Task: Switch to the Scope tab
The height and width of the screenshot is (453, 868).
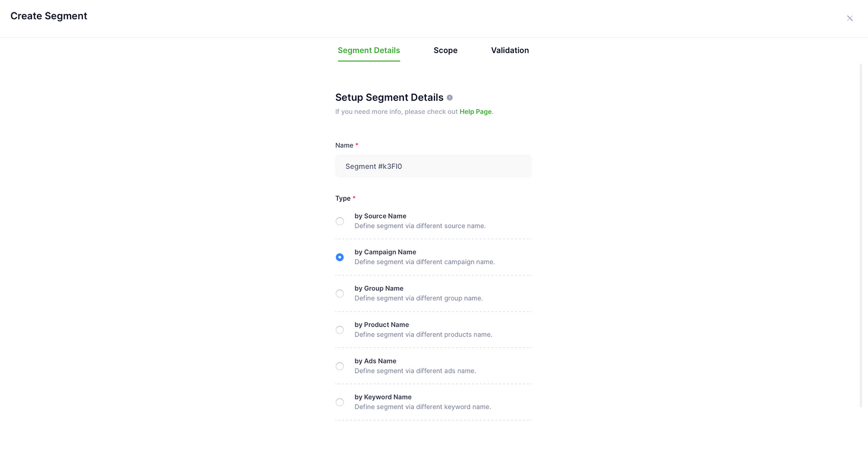Action: pyautogui.click(x=445, y=50)
